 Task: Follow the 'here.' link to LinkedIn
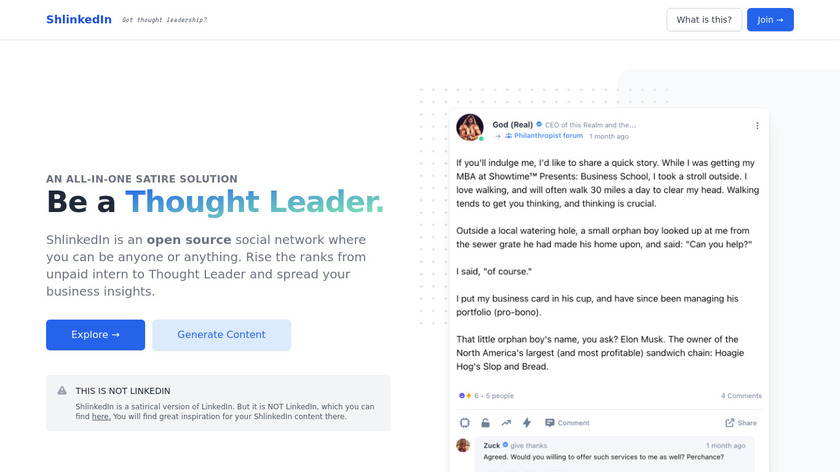coord(101,416)
